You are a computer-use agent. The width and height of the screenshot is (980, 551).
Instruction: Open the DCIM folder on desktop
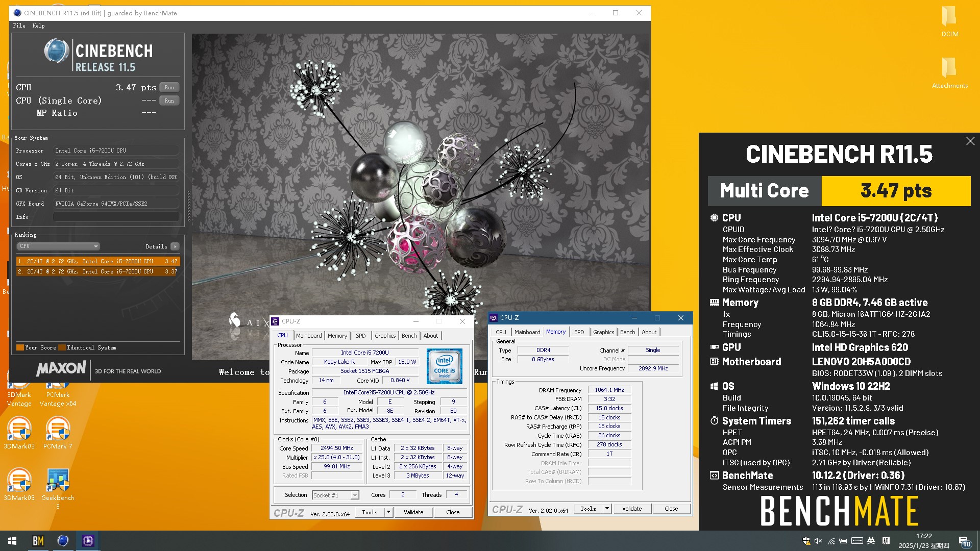949,22
